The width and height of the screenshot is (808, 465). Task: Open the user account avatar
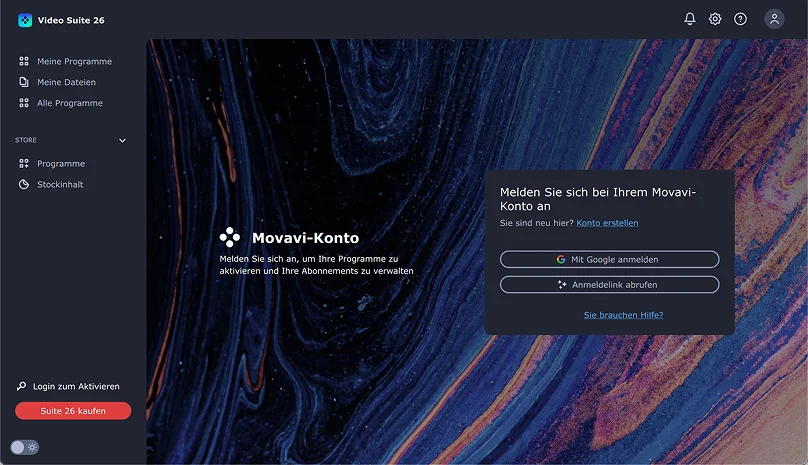click(x=774, y=19)
